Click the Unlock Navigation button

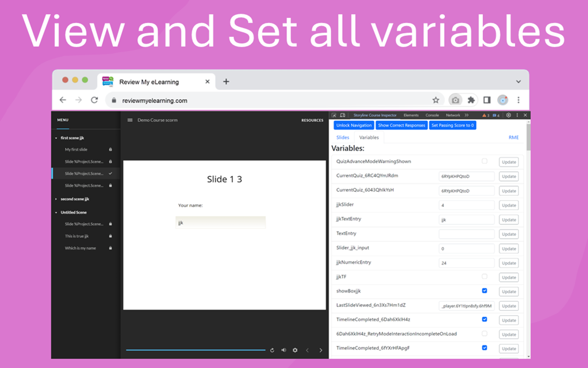tap(354, 125)
